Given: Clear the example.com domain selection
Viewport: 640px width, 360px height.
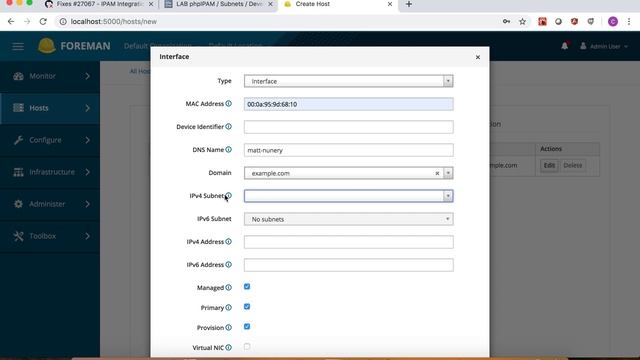Looking at the screenshot, I should point(437,173).
